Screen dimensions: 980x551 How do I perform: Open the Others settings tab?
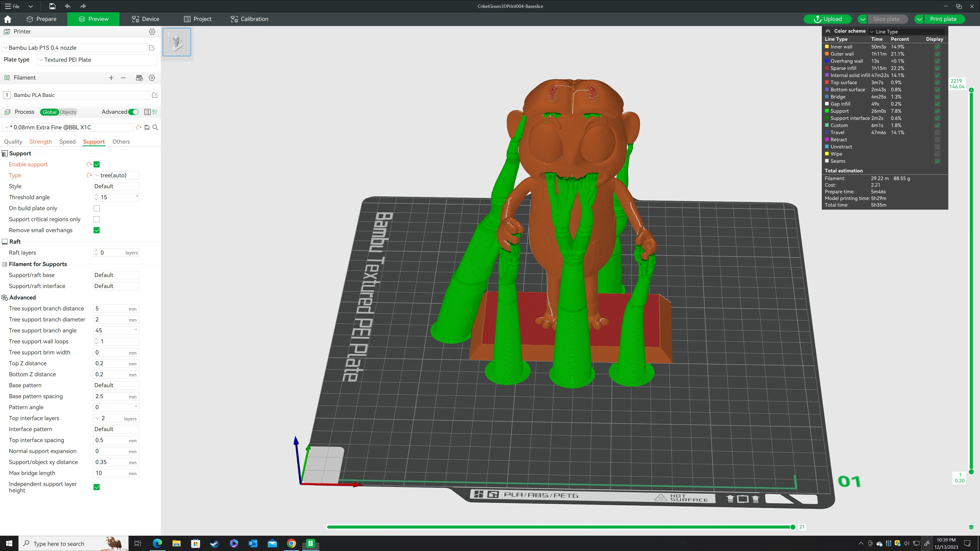(121, 142)
